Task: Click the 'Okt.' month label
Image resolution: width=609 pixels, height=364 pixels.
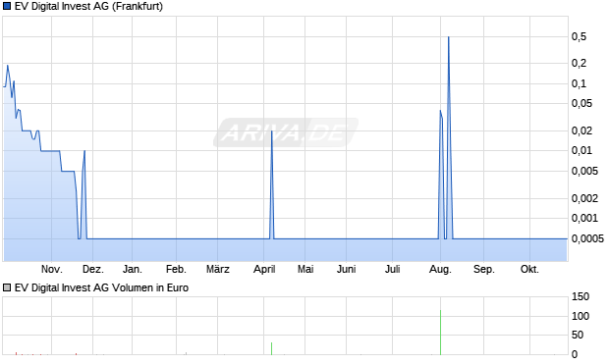Action: [x=529, y=269]
